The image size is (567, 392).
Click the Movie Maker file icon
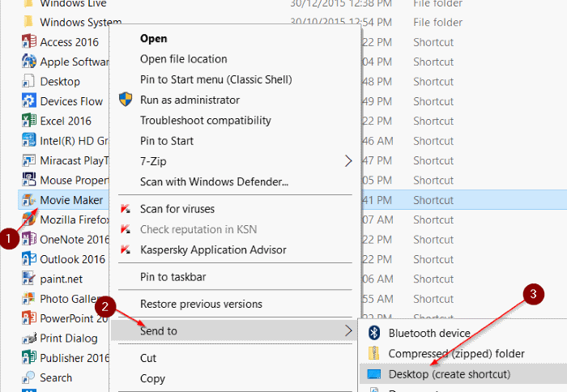coord(29,199)
